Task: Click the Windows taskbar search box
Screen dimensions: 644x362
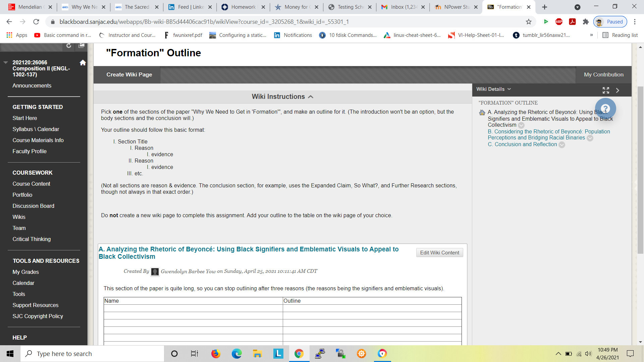Action: coord(92,354)
